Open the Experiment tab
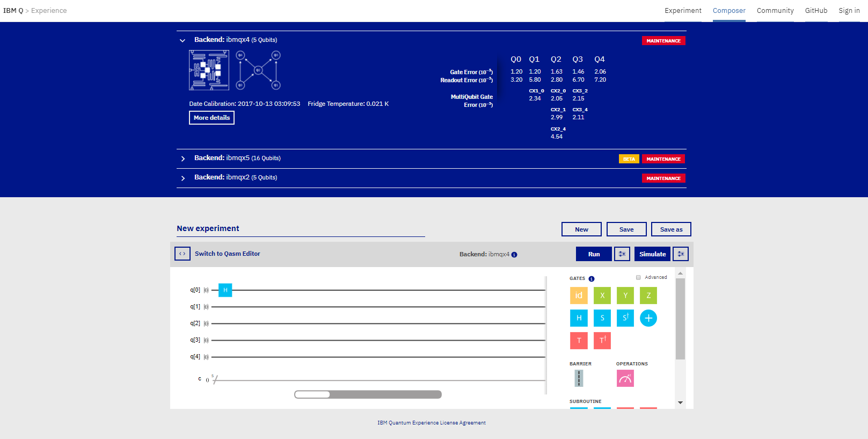 [683, 11]
